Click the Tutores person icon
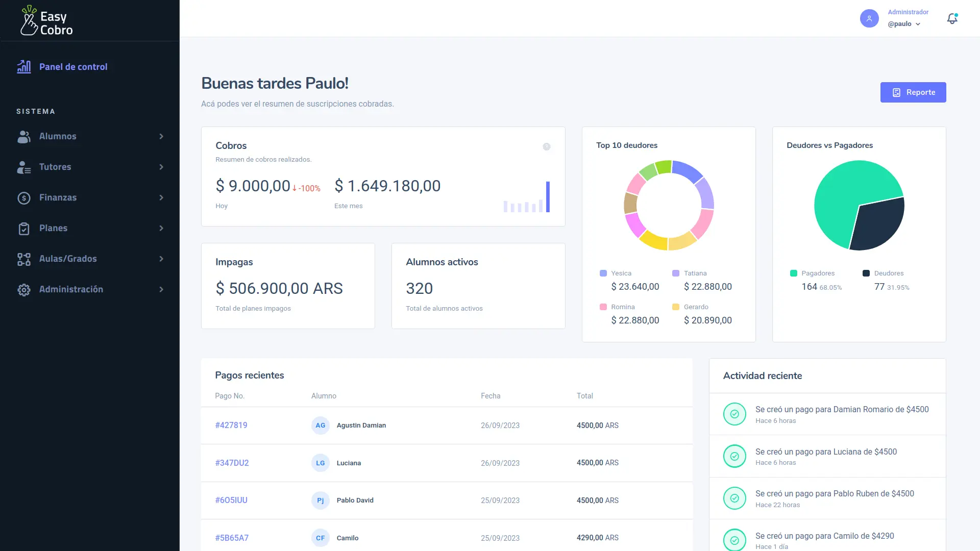 (x=24, y=167)
